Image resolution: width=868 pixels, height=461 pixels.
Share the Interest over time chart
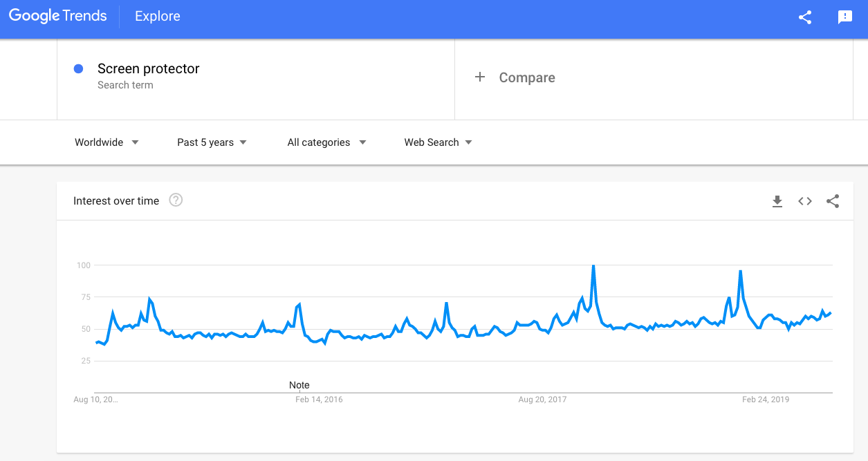(x=833, y=201)
